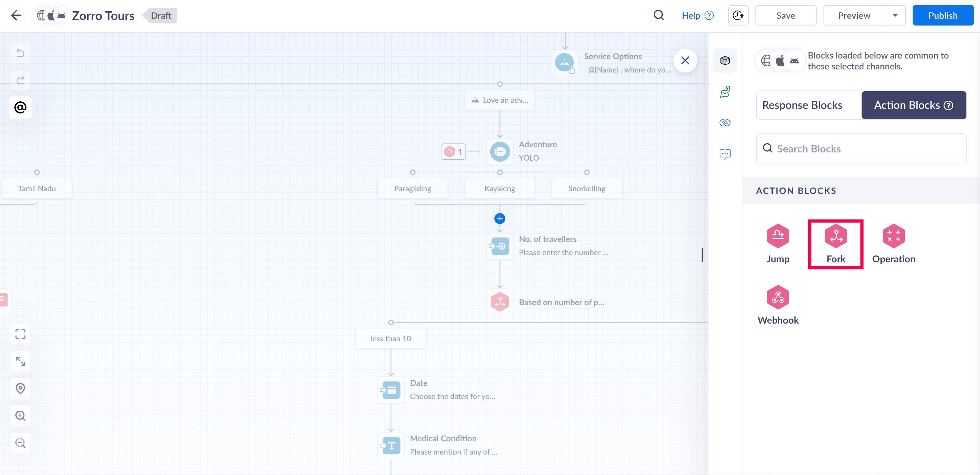Click the fit-to-screen frame icon

[x=20, y=334]
